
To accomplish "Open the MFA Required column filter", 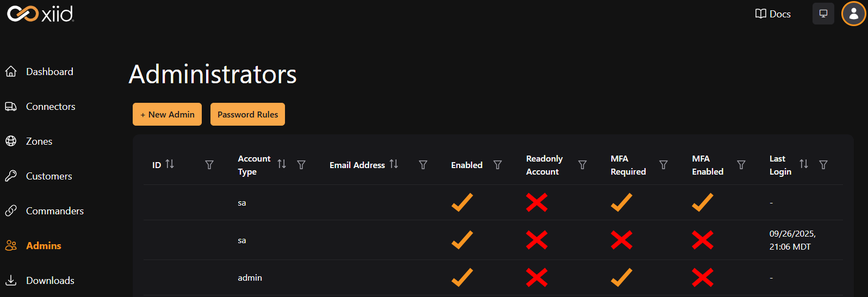I will point(664,165).
